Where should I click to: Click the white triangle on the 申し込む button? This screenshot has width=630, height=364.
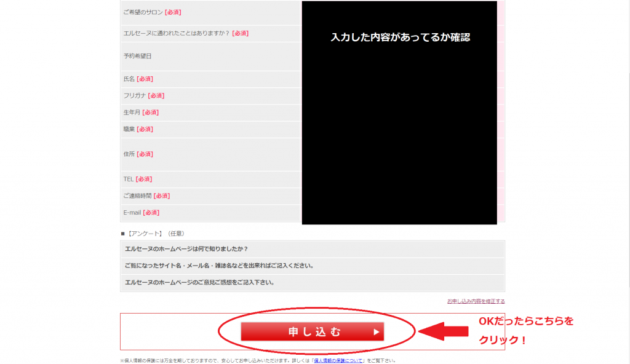point(376,332)
